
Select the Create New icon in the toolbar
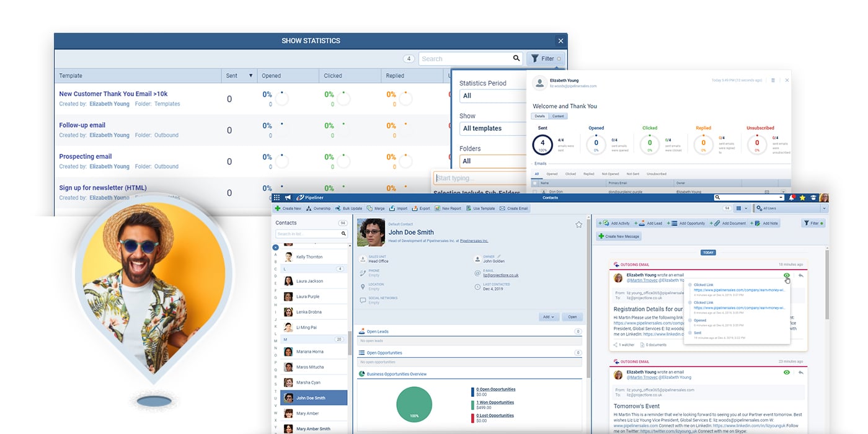click(277, 208)
